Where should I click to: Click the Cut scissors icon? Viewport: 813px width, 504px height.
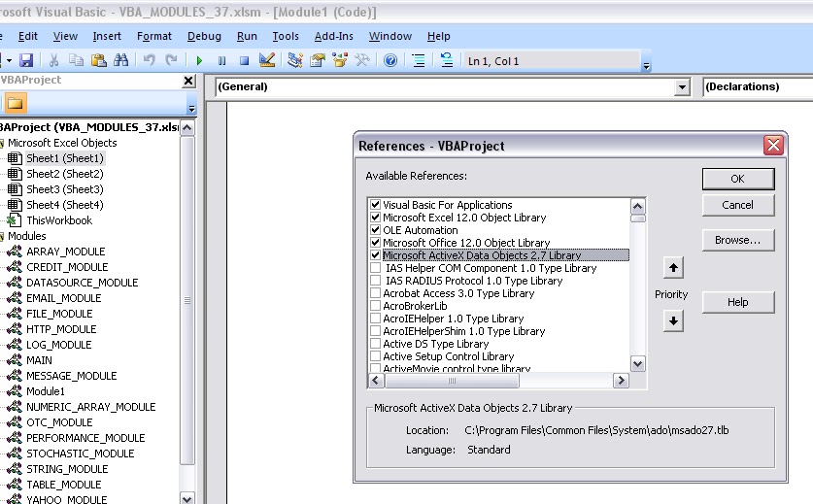pos(53,60)
